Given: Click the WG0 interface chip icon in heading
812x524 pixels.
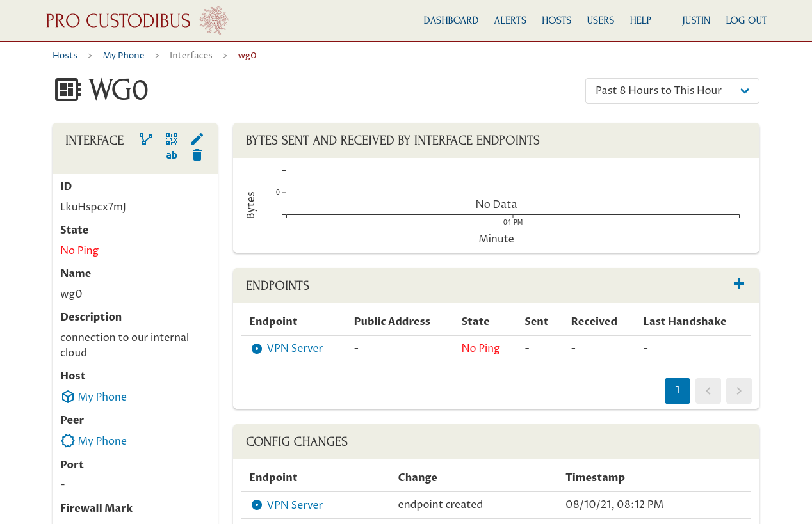Looking at the screenshot, I should [x=68, y=90].
